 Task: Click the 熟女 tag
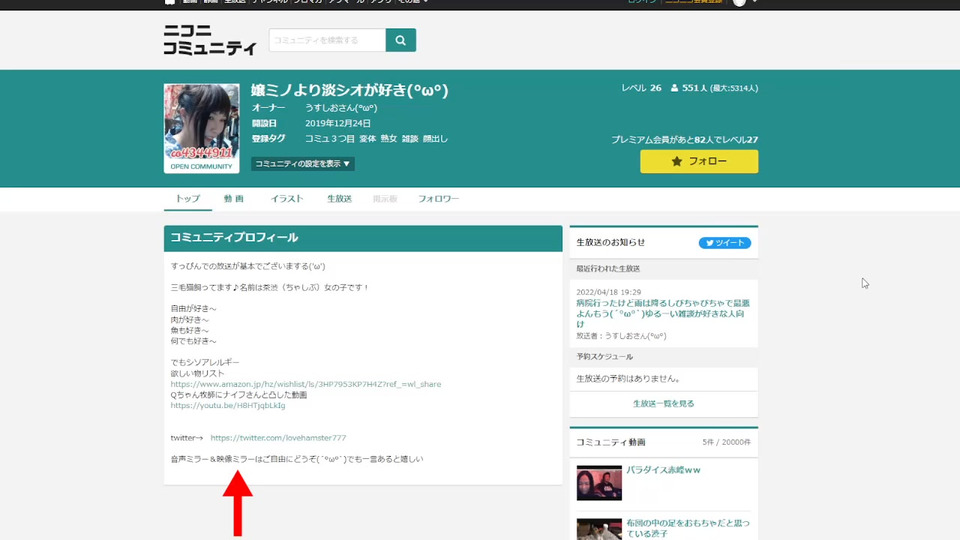(x=389, y=139)
